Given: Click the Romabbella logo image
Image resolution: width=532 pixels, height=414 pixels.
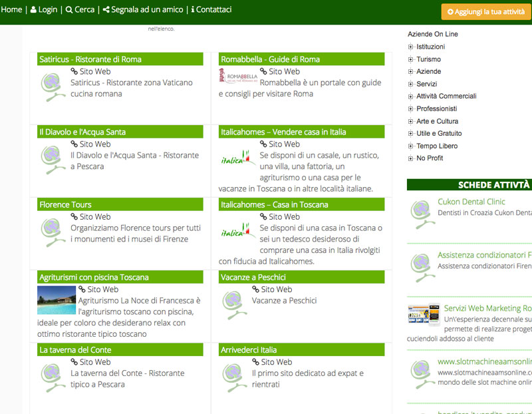Looking at the screenshot, I should pyautogui.click(x=238, y=75).
